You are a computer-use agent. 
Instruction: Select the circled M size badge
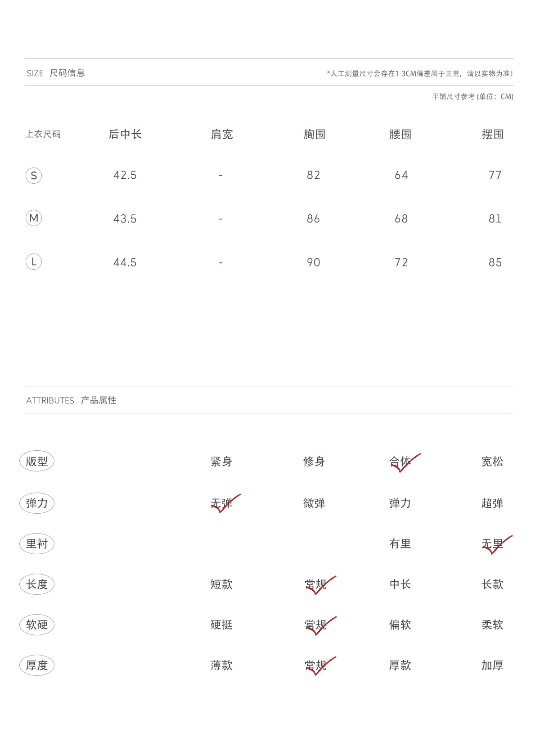tap(34, 218)
